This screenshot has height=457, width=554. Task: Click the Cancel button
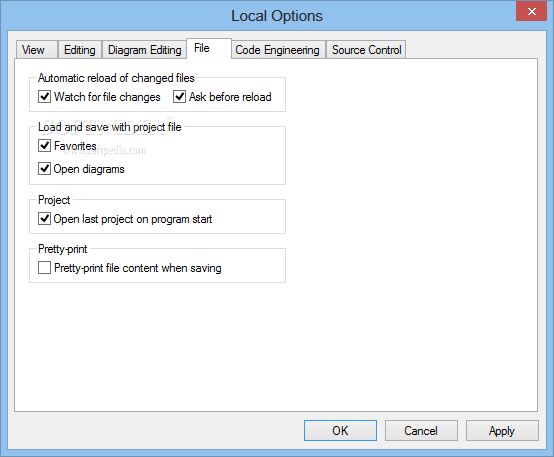pyautogui.click(x=421, y=430)
